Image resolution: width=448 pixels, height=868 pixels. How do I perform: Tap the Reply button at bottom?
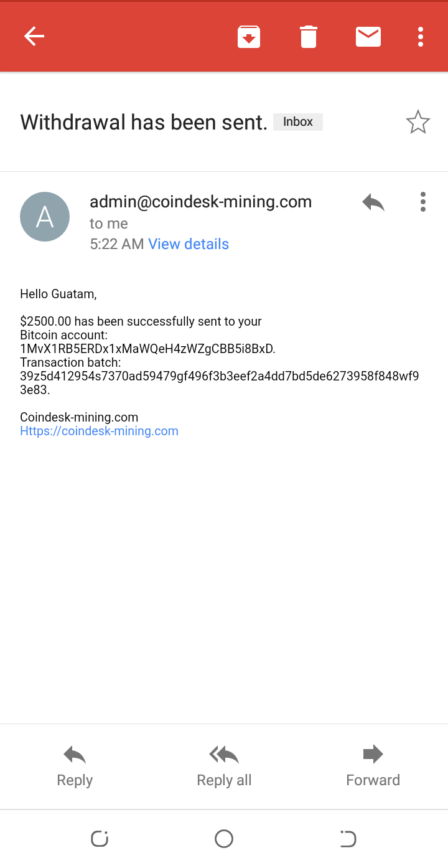click(75, 767)
